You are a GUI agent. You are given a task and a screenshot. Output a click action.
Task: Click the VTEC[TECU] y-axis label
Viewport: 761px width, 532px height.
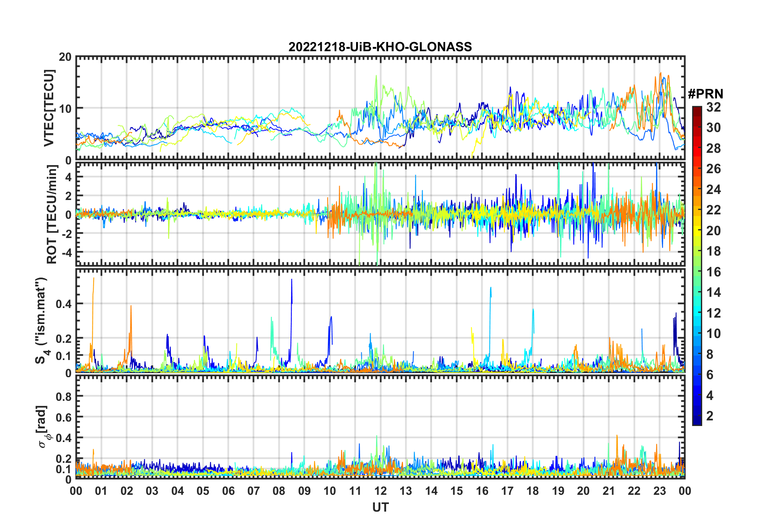[48, 108]
